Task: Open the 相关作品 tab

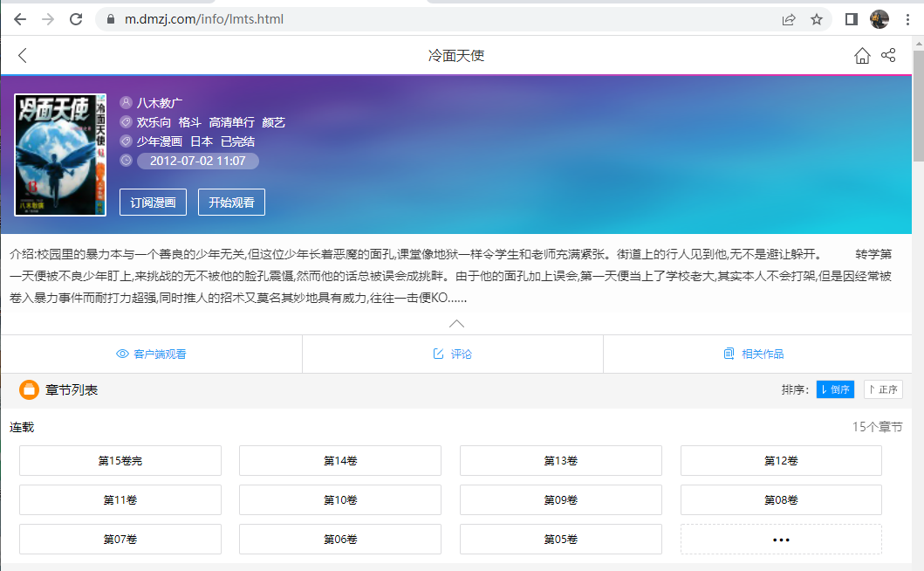Action: pyautogui.click(x=754, y=354)
